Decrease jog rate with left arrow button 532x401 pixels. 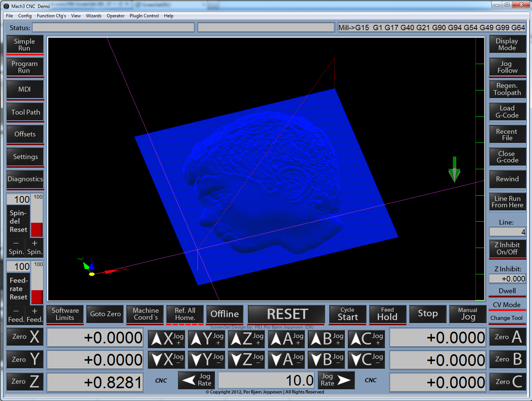[196, 380]
